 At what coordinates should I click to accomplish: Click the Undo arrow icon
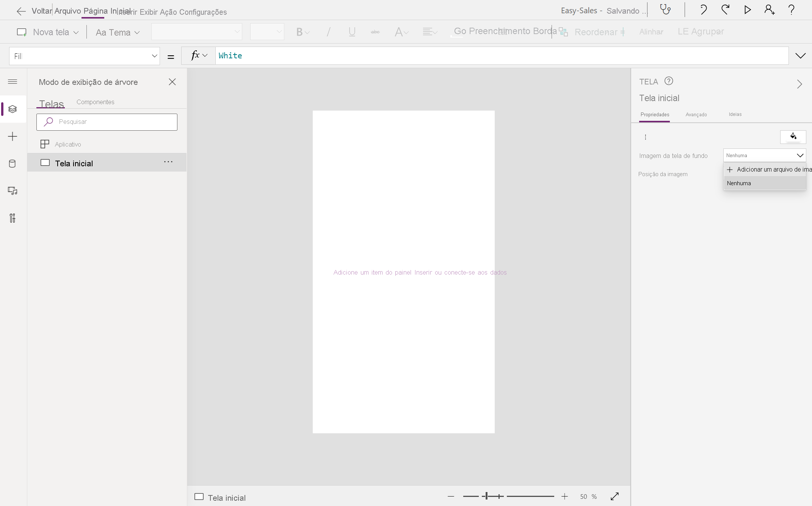pyautogui.click(x=703, y=9)
